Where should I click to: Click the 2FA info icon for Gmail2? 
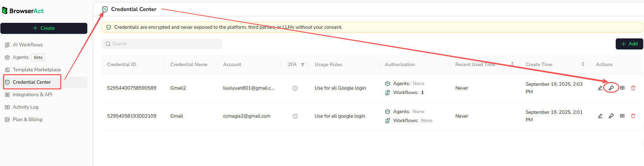[x=295, y=88]
